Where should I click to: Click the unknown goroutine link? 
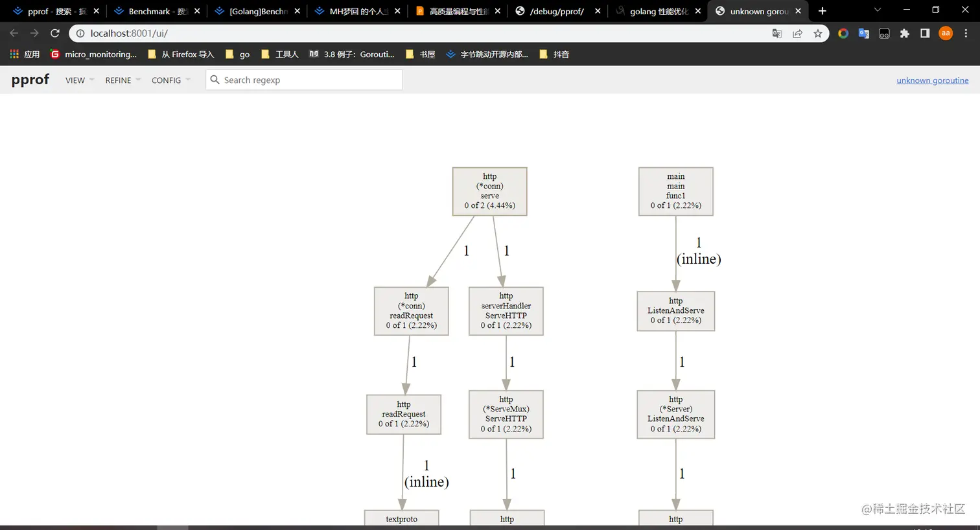coord(932,80)
